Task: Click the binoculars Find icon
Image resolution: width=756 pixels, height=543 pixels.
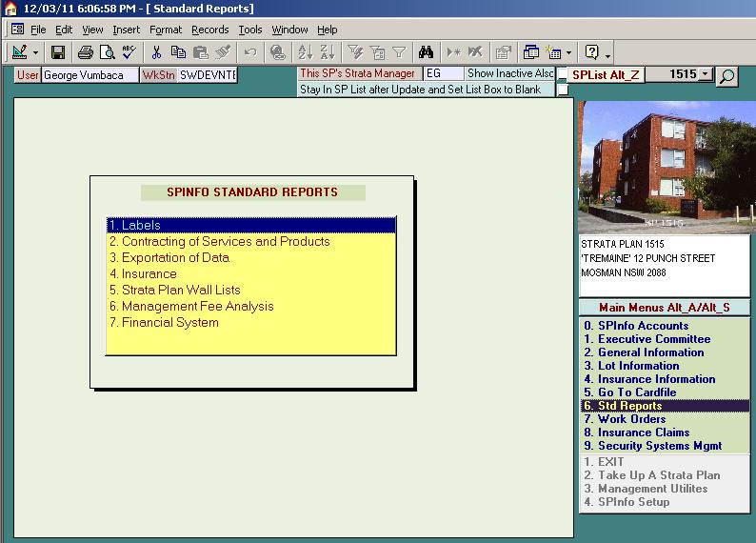Action: click(426, 52)
